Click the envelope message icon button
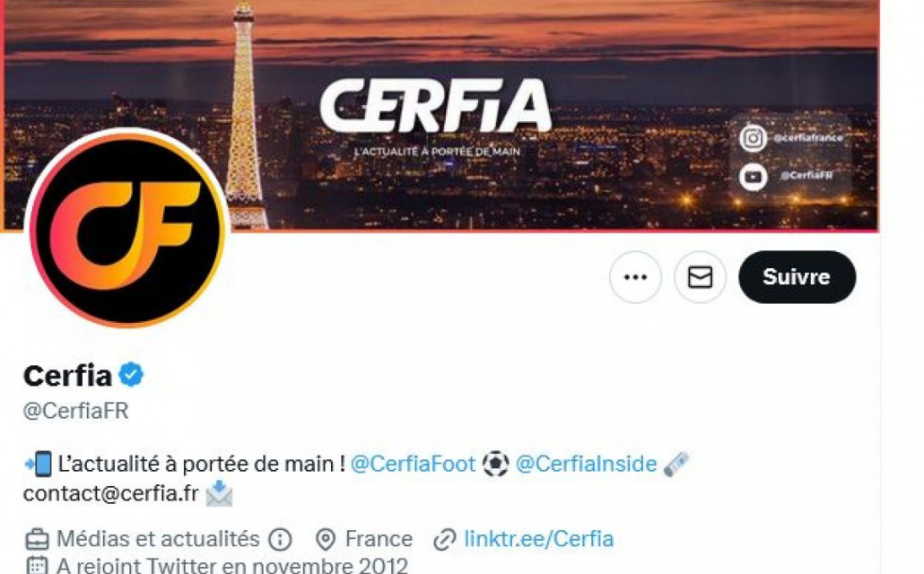The height and width of the screenshot is (574, 924). click(700, 277)
